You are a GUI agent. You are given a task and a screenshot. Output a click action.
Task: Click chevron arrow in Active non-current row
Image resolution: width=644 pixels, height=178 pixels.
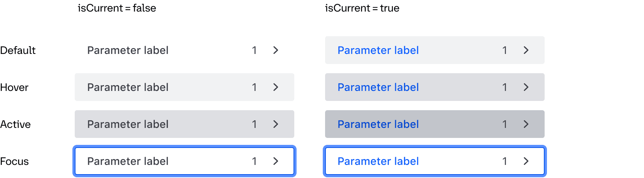[275, 124]
